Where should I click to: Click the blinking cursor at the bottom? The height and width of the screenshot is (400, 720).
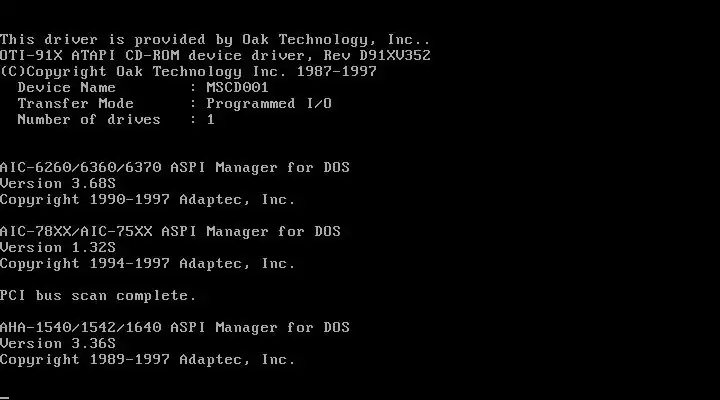[x=5, y=398]
